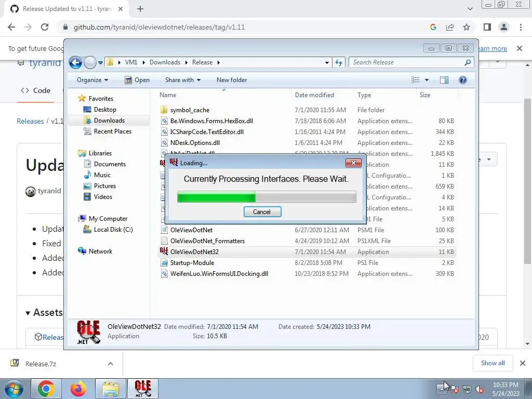Click OleViewDotNet taskbar icon
The height and width of the screenshot is (399, 532).
point(142,389)
